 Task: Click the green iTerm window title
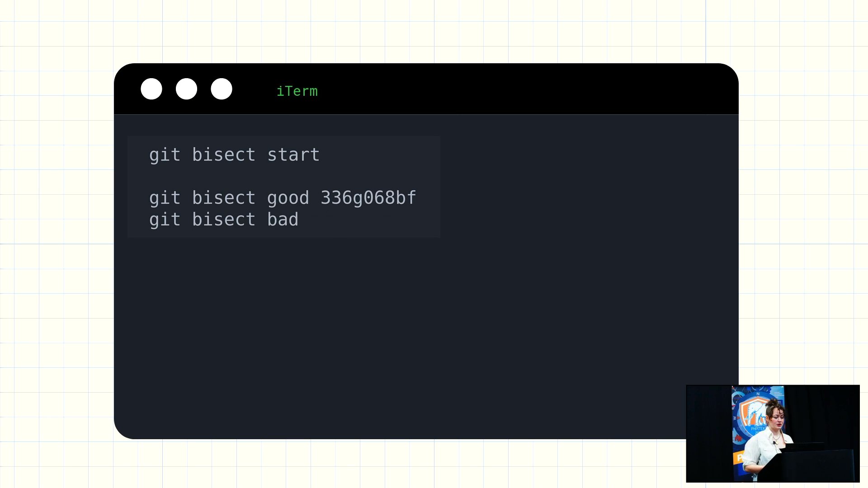[297, 91]
